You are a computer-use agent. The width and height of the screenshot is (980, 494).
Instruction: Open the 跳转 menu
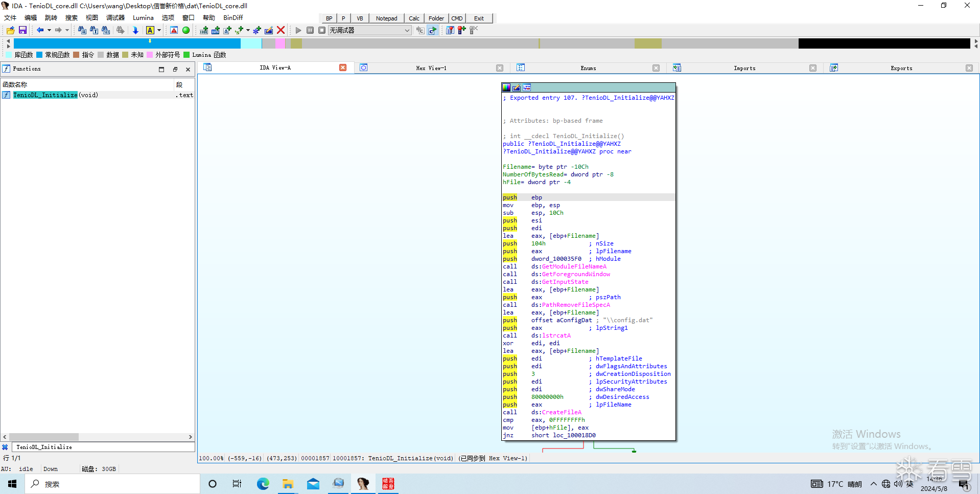51,18
